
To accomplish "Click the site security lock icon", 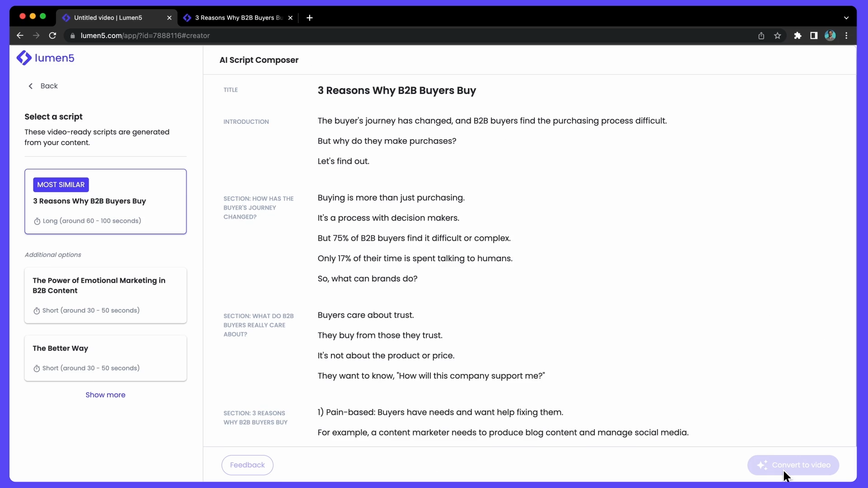I will [73, 35].
